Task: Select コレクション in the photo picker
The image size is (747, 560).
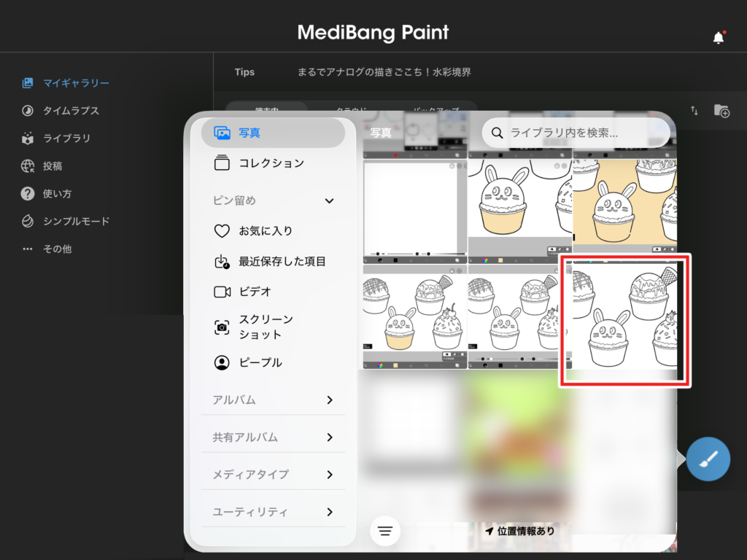Action: (271, 163)
